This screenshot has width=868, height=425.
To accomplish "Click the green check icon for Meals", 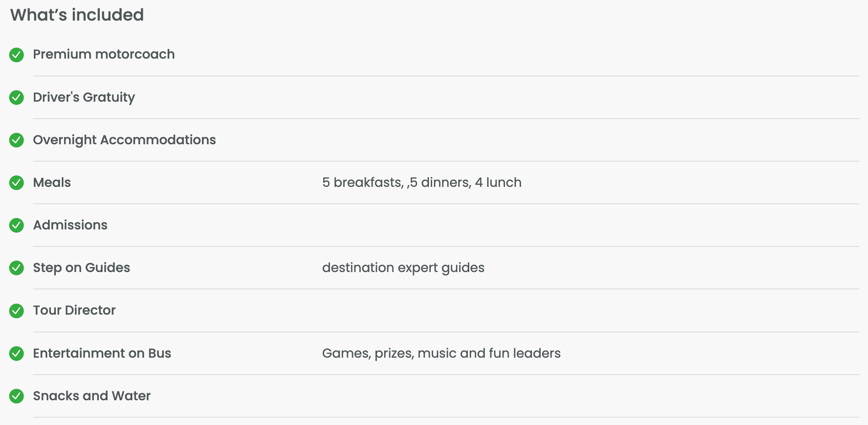I will point(16,183).
